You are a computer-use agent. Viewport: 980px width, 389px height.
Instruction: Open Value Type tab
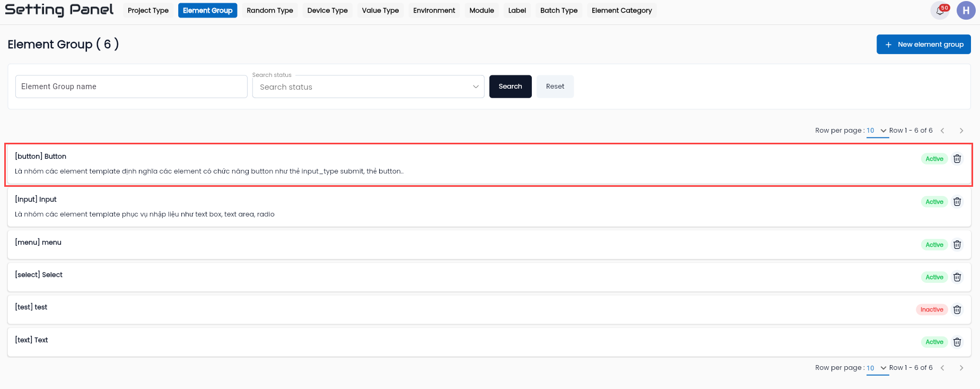point(380,11)
